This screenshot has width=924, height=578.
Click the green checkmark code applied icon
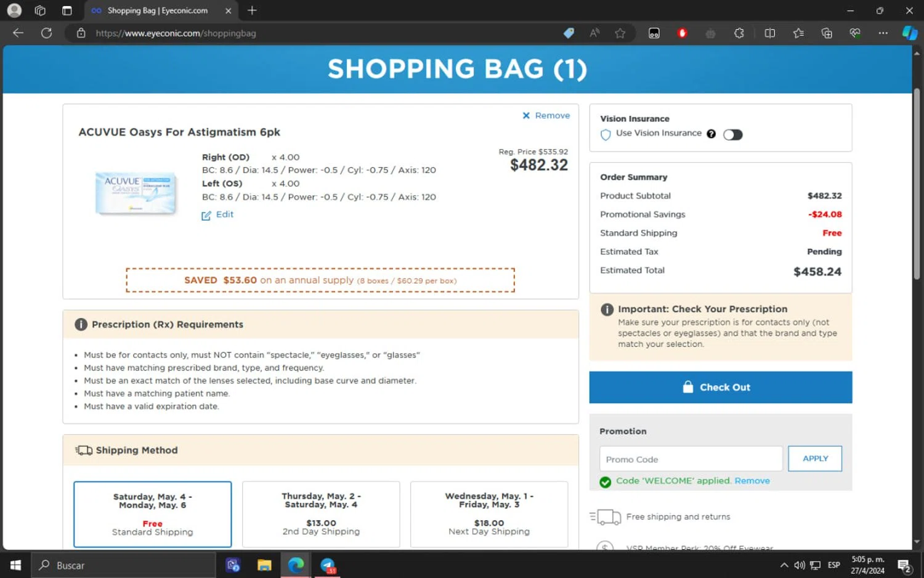pos(606,482)
